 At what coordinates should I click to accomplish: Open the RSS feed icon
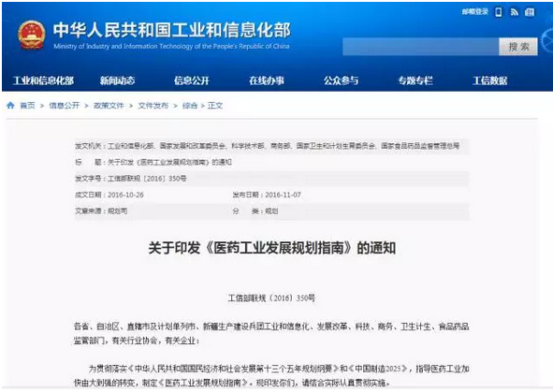coord(515,12)
